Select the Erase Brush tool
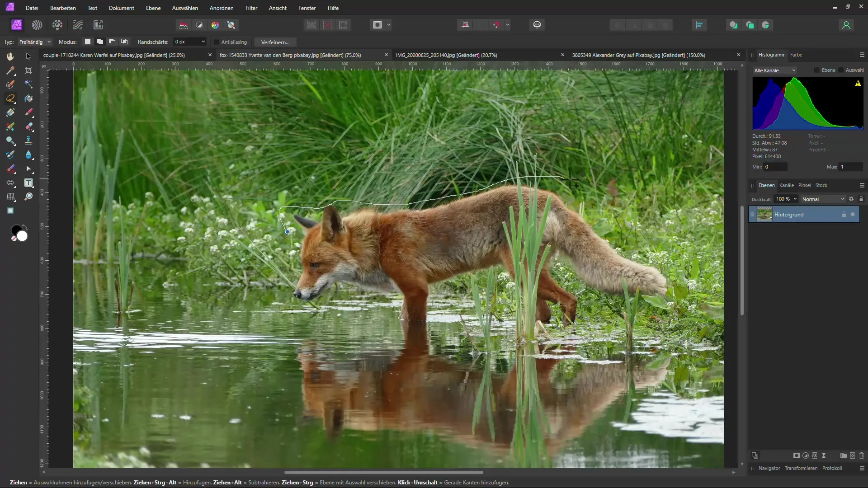Screen dimensions: 868x488 point(28,127)
